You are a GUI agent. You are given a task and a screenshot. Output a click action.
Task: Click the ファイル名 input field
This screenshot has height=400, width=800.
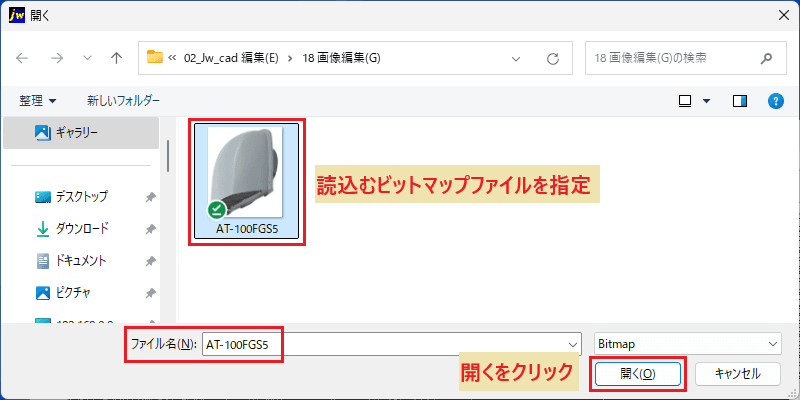pyautogui.click(x=391, y=344)
